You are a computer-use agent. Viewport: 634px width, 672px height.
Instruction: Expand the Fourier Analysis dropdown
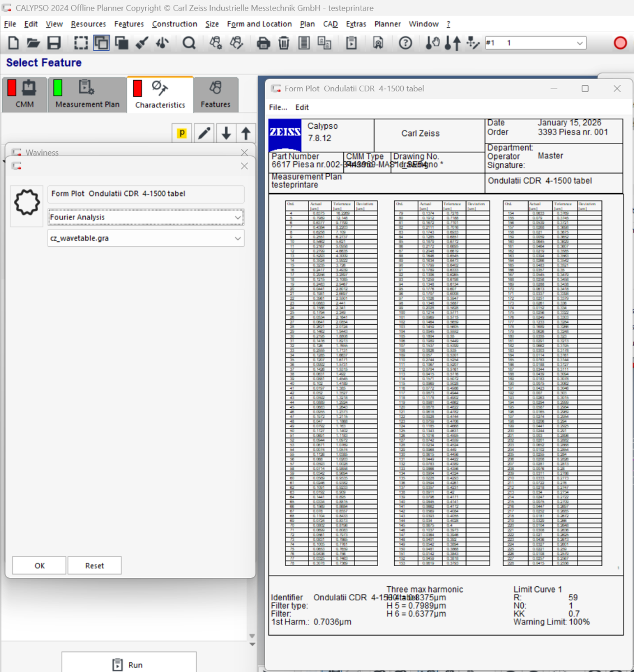[237, 217]
